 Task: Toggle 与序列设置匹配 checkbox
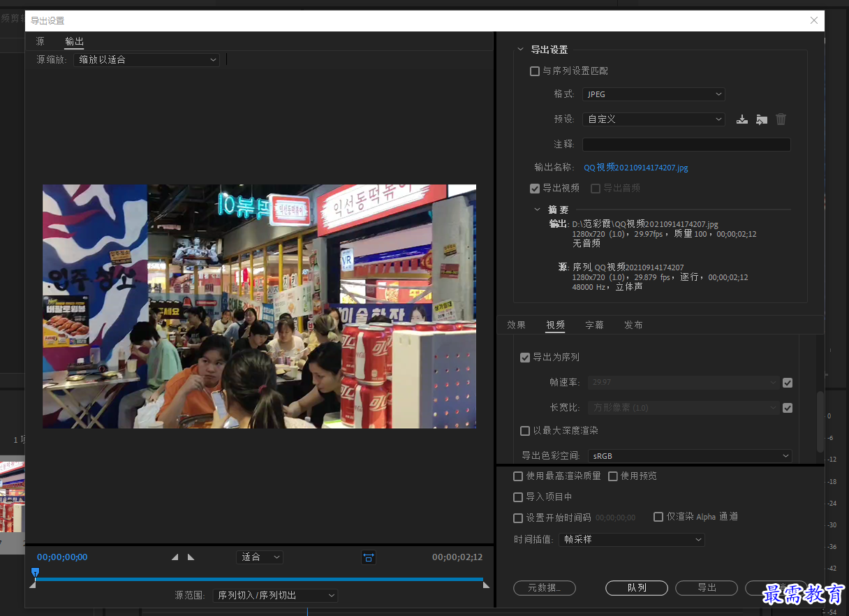(x=535, y=71)
